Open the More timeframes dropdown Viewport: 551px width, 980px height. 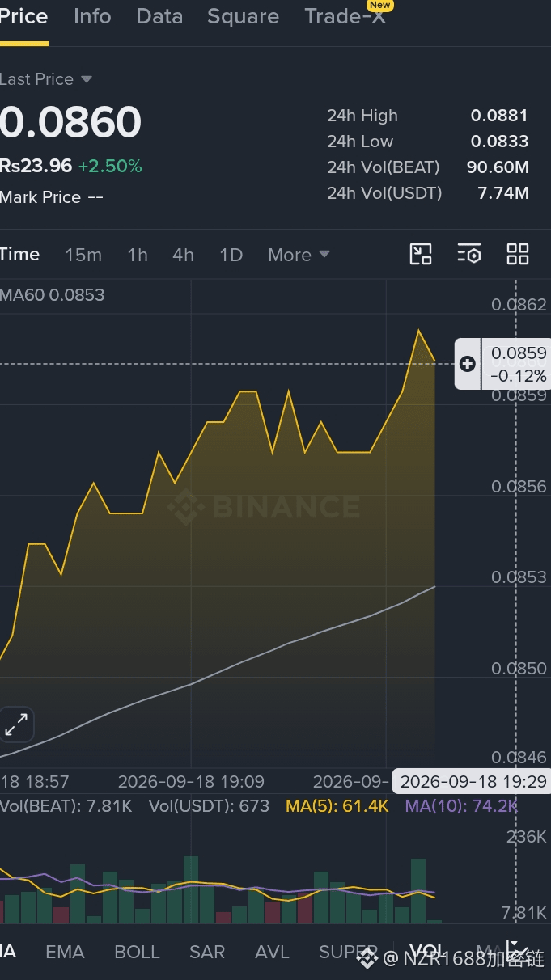point(299,255)
